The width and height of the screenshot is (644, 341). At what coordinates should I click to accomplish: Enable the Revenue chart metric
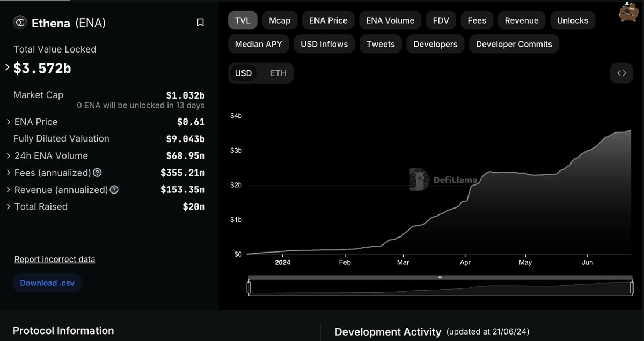point(522,20)
